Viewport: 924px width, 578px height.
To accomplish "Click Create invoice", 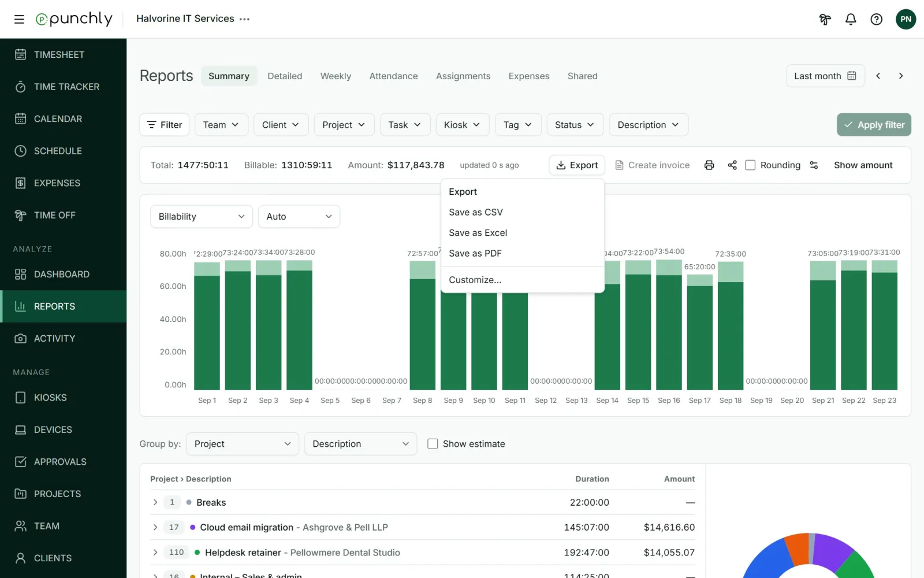I will point(653,165).
